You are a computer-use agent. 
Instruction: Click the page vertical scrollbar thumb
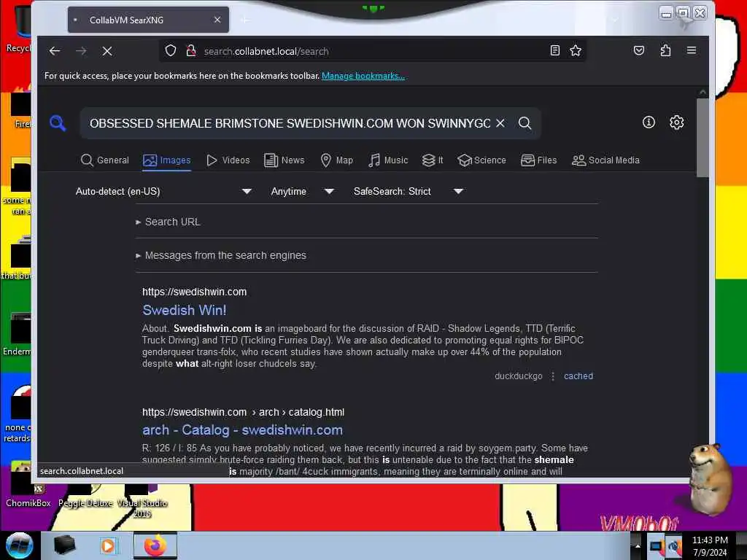tap(703, 138)
